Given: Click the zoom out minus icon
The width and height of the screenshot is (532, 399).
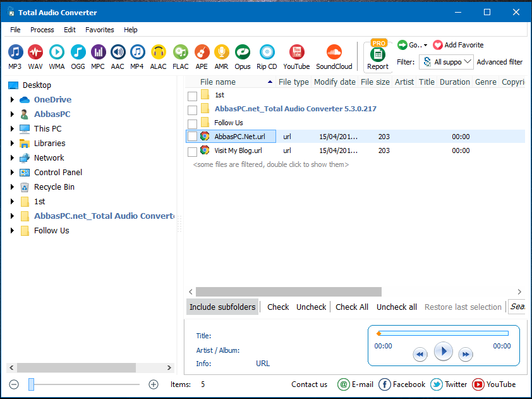Looking at the screenshot, I should [x=14, y=384].
